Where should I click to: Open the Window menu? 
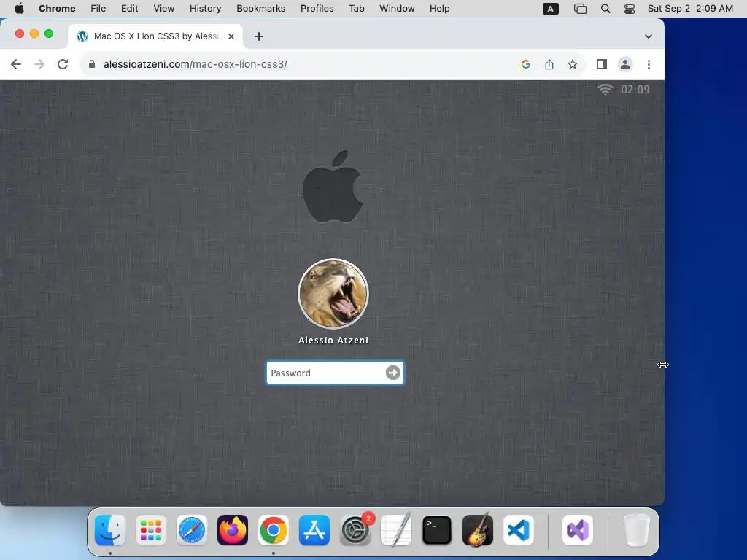[397, 9]
